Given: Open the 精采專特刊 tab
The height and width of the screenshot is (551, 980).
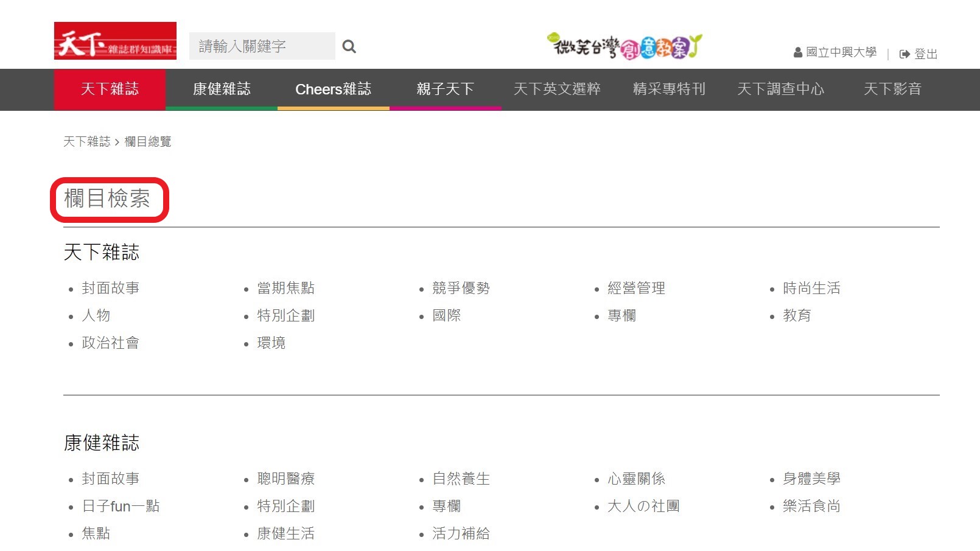Looking at the screenshot, I should 669,89.
